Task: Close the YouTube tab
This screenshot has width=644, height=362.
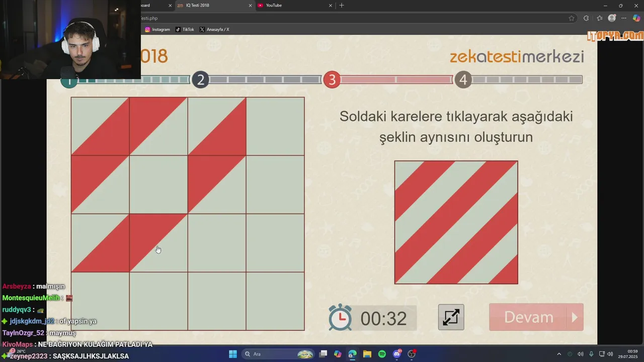Action: [x=331, y=6]
